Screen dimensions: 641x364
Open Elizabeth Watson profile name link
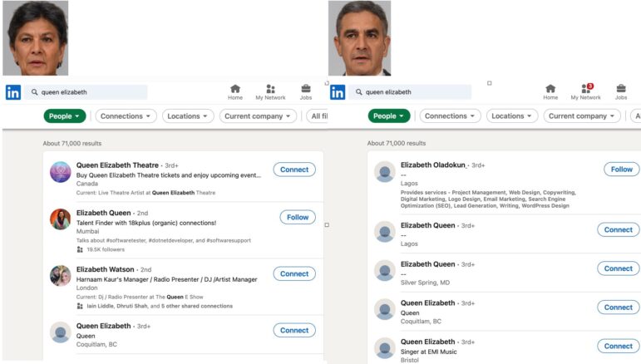click(105, 269)
